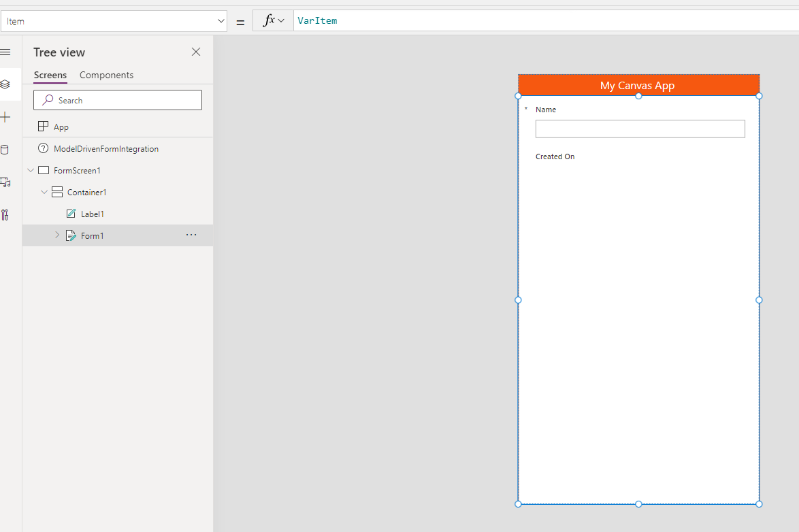Click the Name text input on canvas
Image resolution: width=799 pixels, height=532 pixels.
click(640, 129)
